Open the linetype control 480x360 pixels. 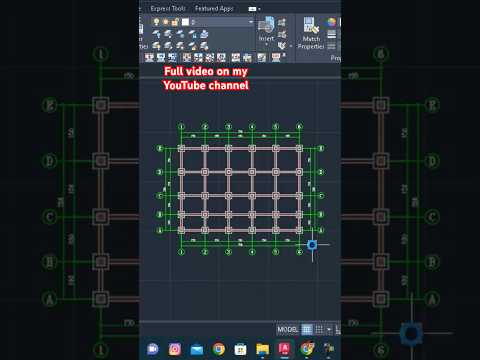pos(332,46)
